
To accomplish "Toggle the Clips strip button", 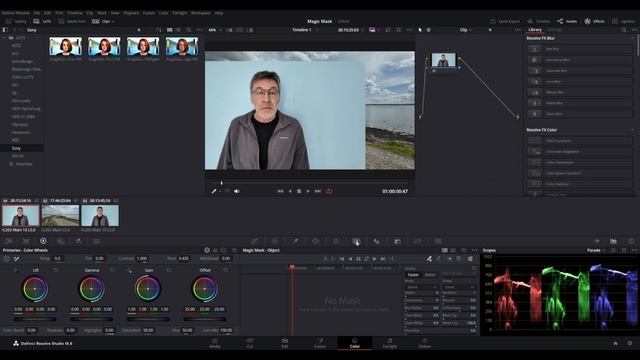I will 102,21.
